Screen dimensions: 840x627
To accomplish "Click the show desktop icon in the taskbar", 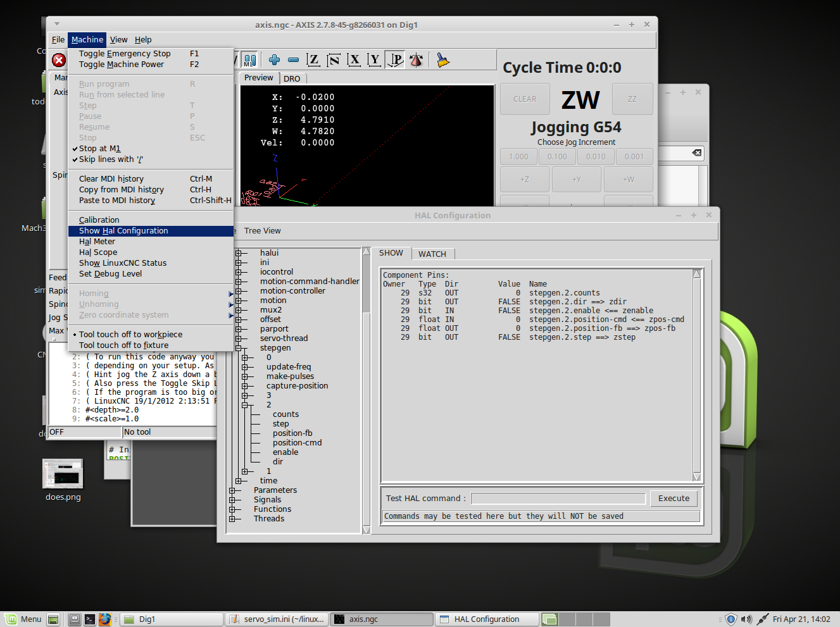I will point(54,619).
